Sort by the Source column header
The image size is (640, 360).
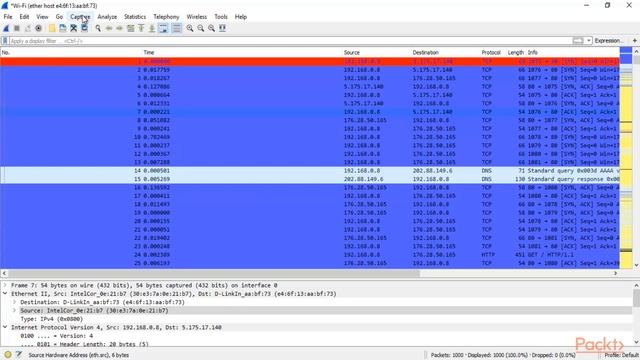(x=376, y=52)
